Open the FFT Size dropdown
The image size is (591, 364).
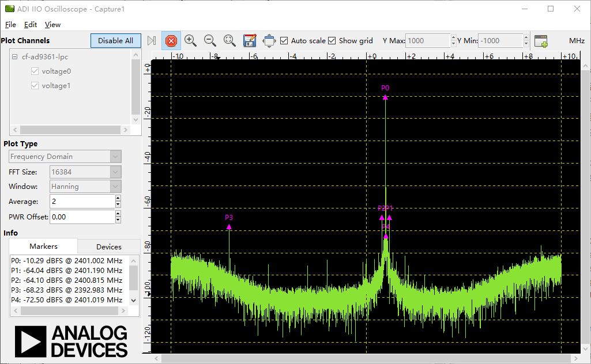tap(116, 172)
